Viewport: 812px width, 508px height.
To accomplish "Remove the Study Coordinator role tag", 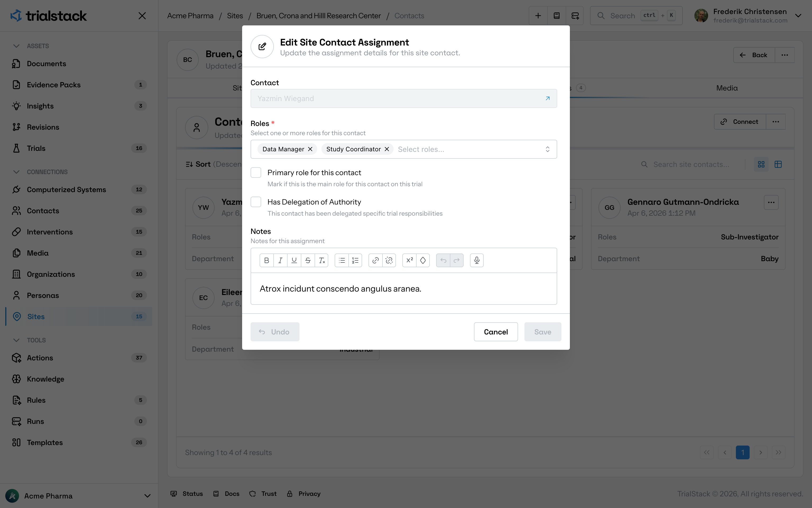I will (x=387, y=149).
